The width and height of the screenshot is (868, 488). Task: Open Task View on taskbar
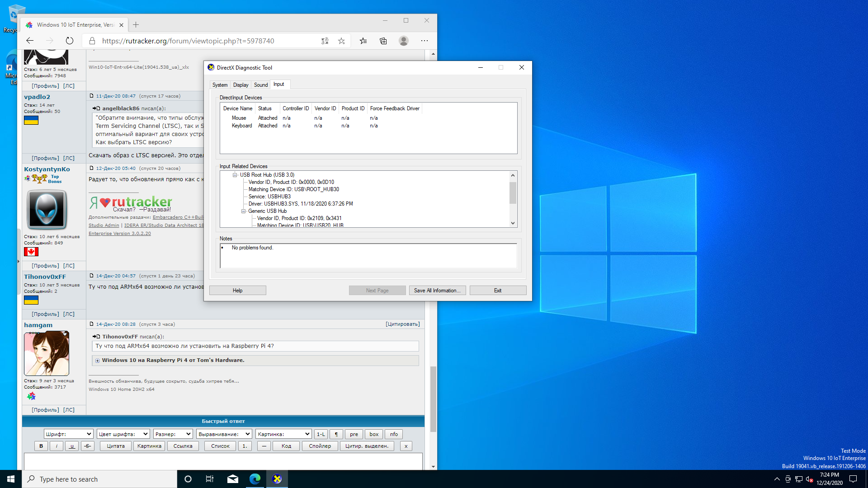210,479
